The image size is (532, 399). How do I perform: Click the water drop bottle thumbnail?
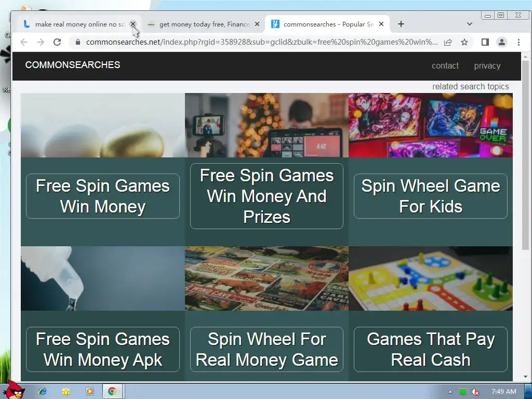pyautogui.click(x=103, y=278)
